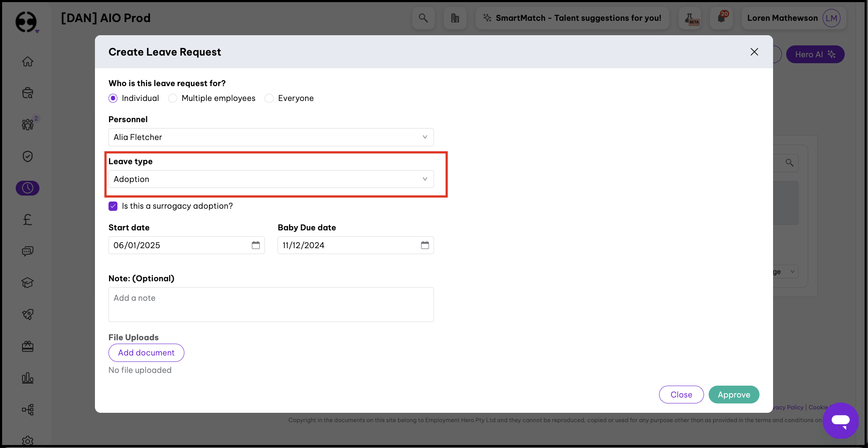The height and width of the screenshot is (448, 868).
Task: Uncheck the surrogacy adoption checkbox
Action: coord(113,206)
